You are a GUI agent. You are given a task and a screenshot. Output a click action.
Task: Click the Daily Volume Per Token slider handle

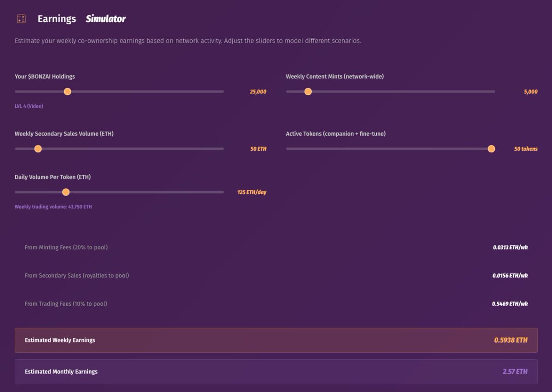pyautogui.click(x=66, y=192)
